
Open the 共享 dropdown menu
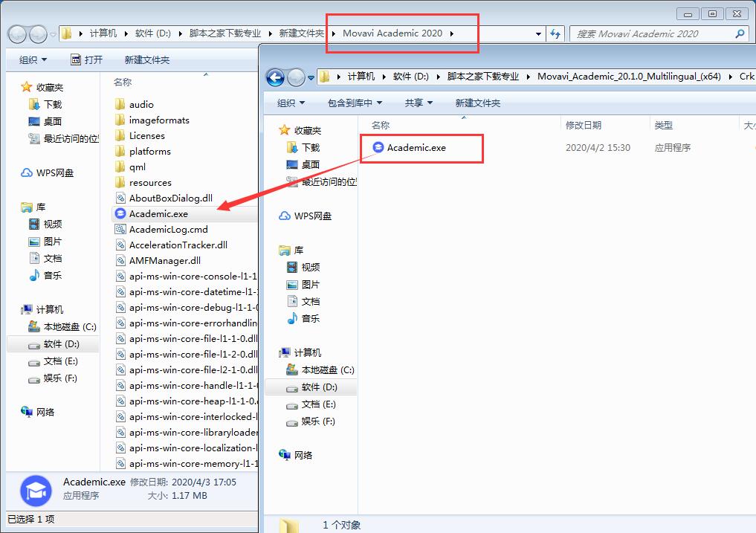pyautogui.click(x=419, y=103)
